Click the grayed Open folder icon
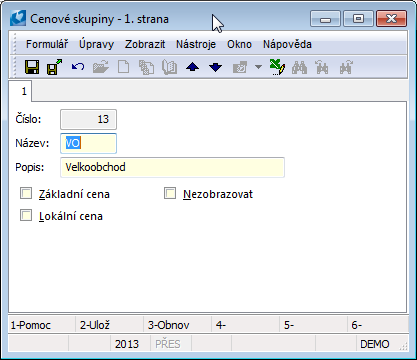The height and width of the screenshot is (360, 417). click(x=101, y=67)
